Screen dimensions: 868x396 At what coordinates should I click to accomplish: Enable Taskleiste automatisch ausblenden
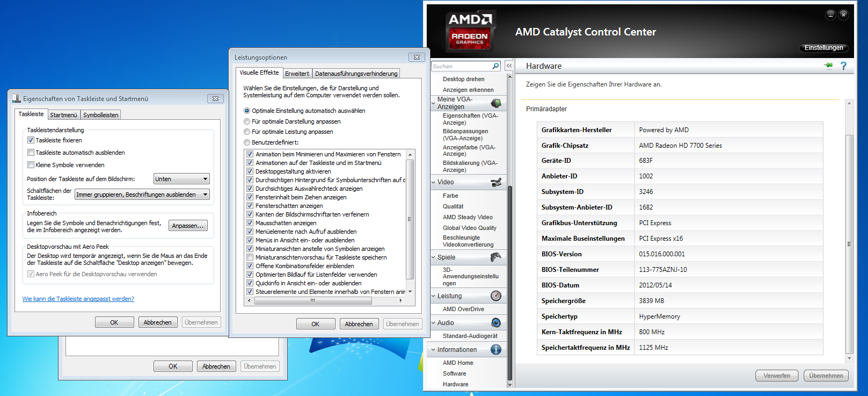click(31, 153)
